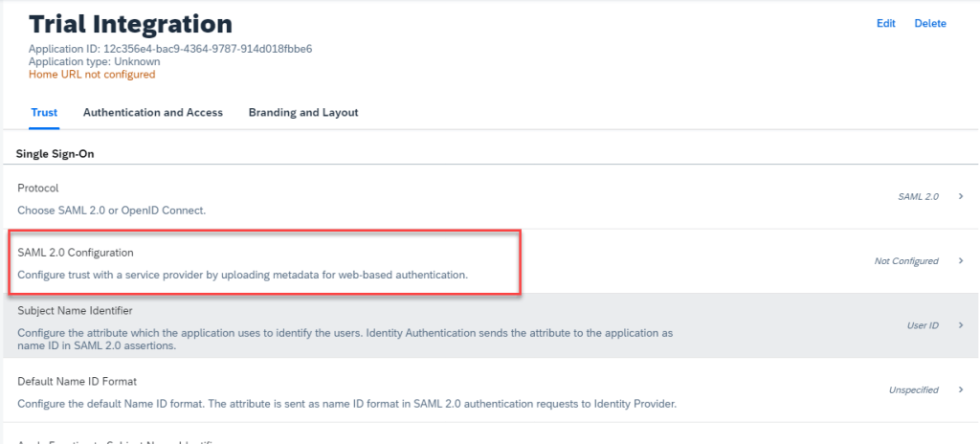Viewport: 980px width, 444px height.
Task: Select the Trust tab
Action: click(x=44, y=113)
